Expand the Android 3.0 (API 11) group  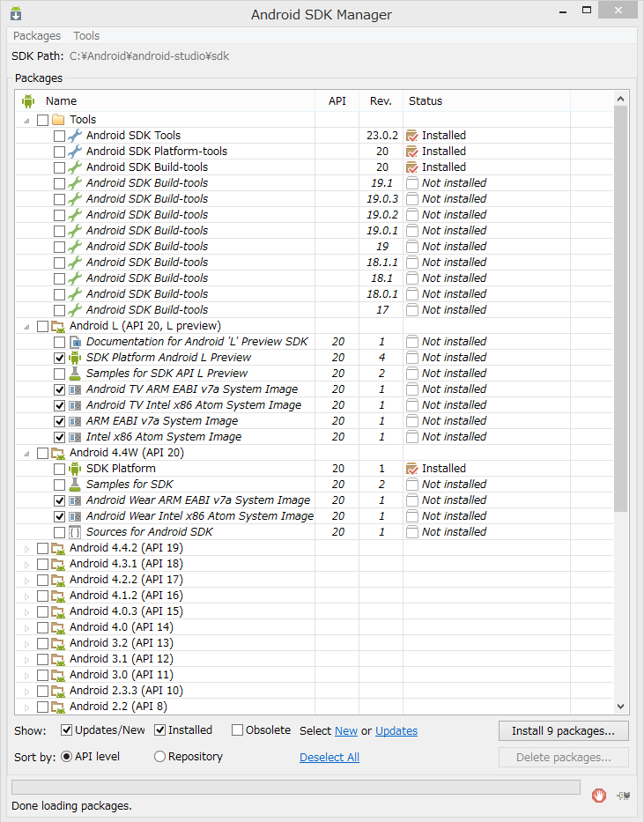click(26, 677)
